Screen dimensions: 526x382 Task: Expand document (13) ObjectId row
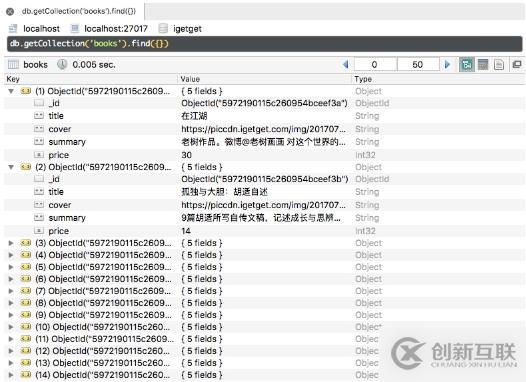click(x=11, y=363)
